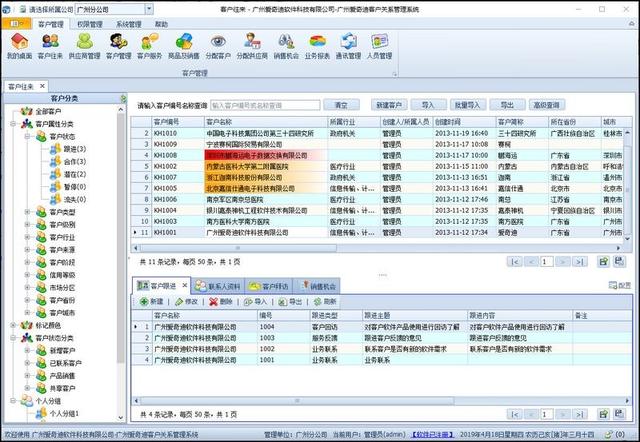Collapse the 个人分组 tree node
The width and height of the screenshot is (640, 442).
coord(13,401)
